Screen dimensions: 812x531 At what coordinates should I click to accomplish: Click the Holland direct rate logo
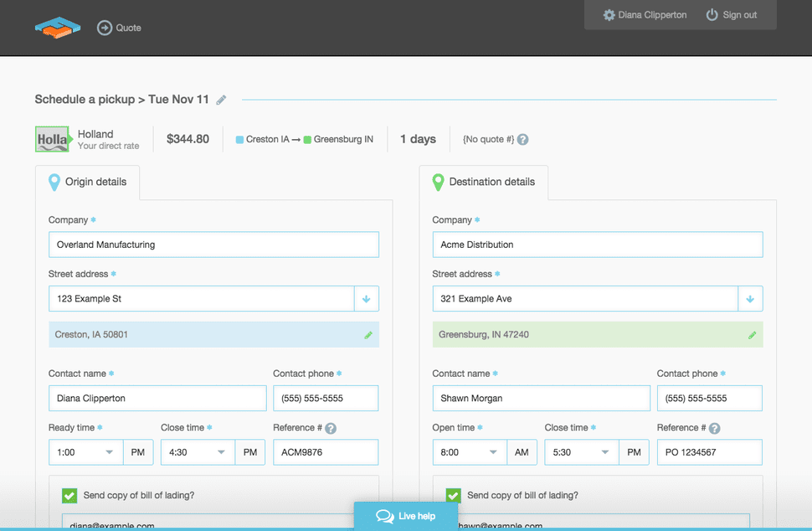(x=52, y=139)
